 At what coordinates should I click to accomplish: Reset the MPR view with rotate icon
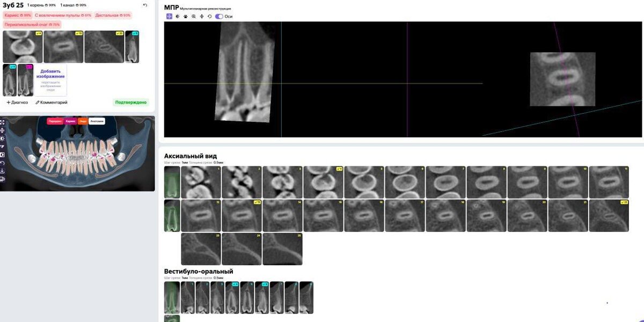pos(209,17)
